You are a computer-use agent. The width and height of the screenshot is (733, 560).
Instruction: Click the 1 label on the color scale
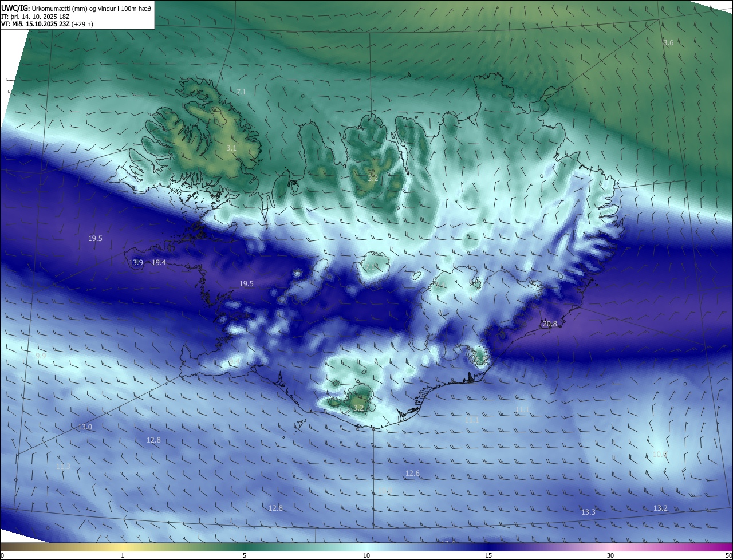coord(123,555)
